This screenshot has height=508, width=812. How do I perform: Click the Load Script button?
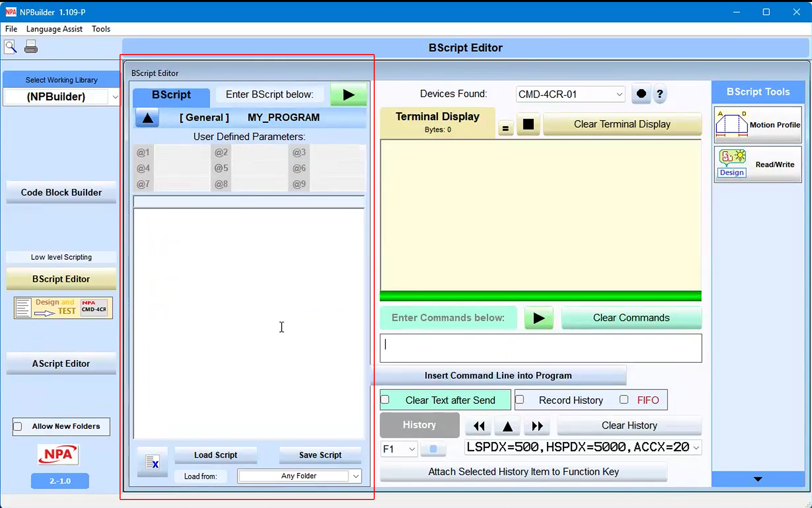216,455
